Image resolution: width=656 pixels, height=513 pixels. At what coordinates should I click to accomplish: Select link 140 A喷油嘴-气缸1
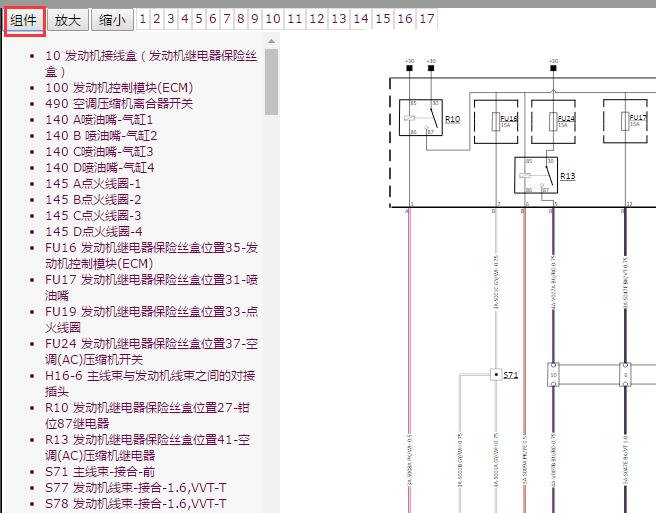coord(99,120)
